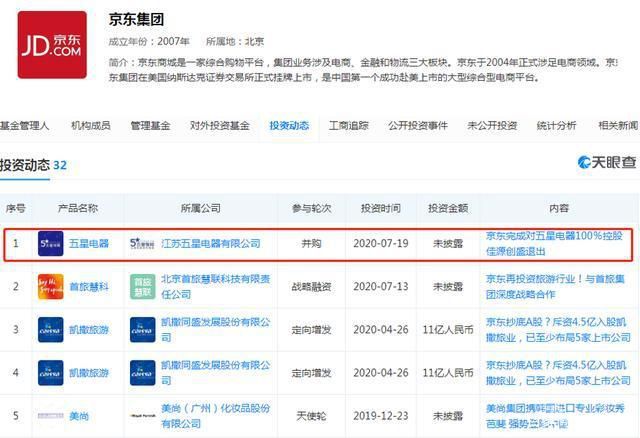Click date 2019-12-23 cell

click(381, 416)
